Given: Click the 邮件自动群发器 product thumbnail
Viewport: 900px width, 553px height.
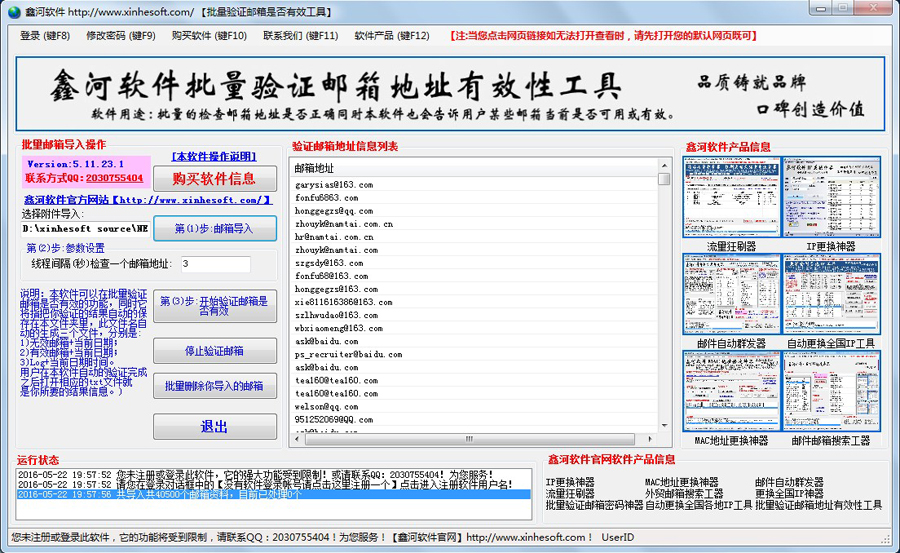Looking at the screenshot, I should click(731, 294).
